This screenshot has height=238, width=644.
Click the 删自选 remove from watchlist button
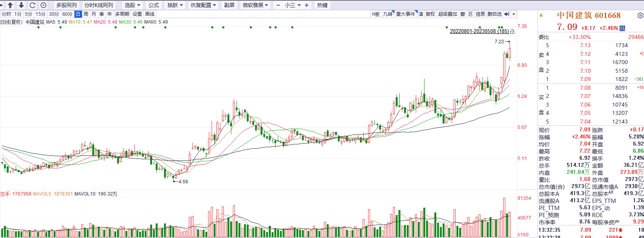point(495,14)
